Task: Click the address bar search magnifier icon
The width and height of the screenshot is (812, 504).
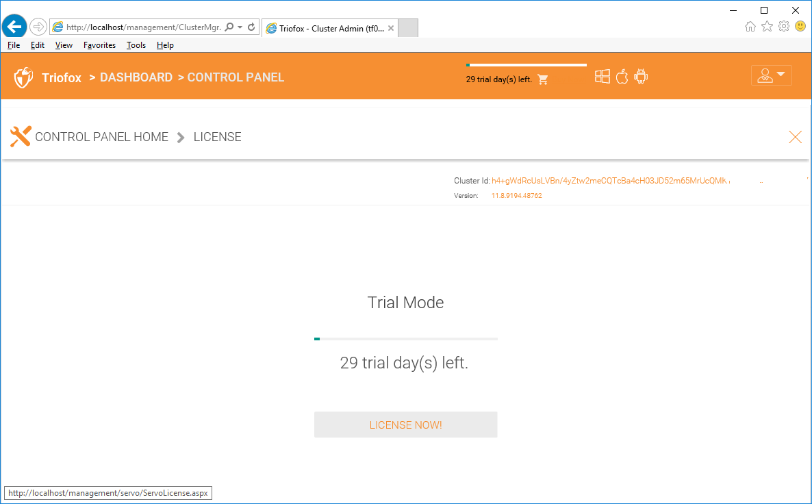Action: (229, 27)
